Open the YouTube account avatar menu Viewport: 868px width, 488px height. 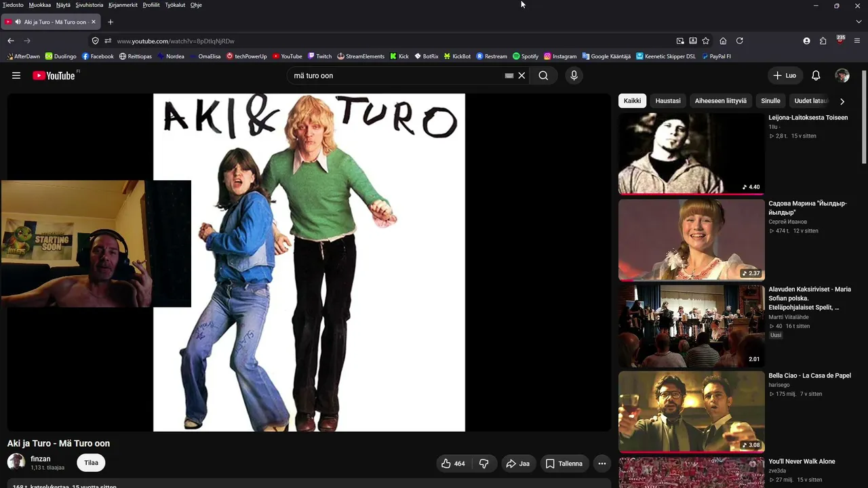pyautogui.click(x=842, y=75)
